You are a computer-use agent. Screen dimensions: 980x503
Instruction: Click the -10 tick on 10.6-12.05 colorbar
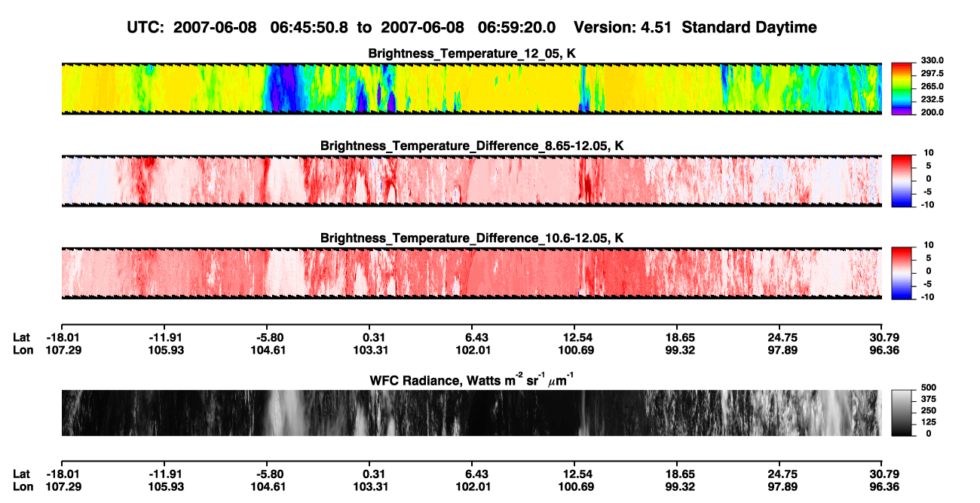pos(928,297)
